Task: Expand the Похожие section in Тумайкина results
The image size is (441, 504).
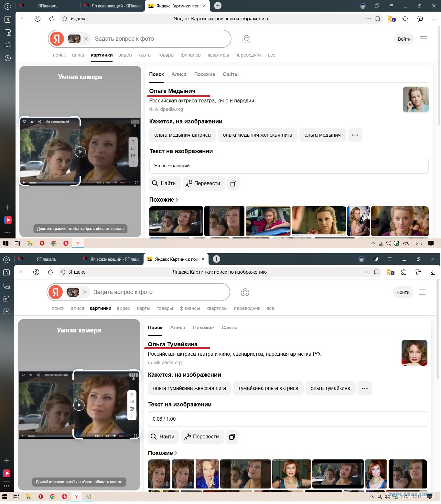Action: click(x=162, y=453)
